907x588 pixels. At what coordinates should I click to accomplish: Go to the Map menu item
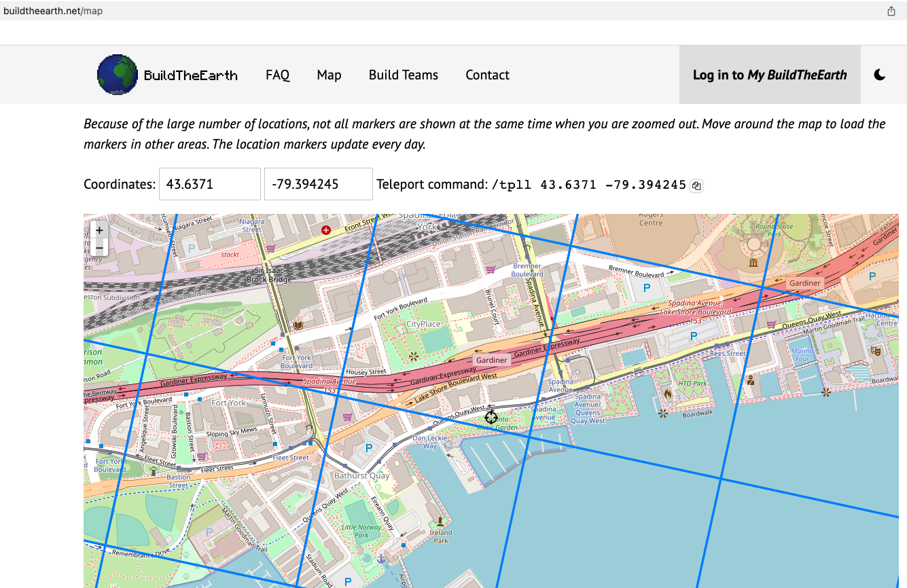click(329, 75)
